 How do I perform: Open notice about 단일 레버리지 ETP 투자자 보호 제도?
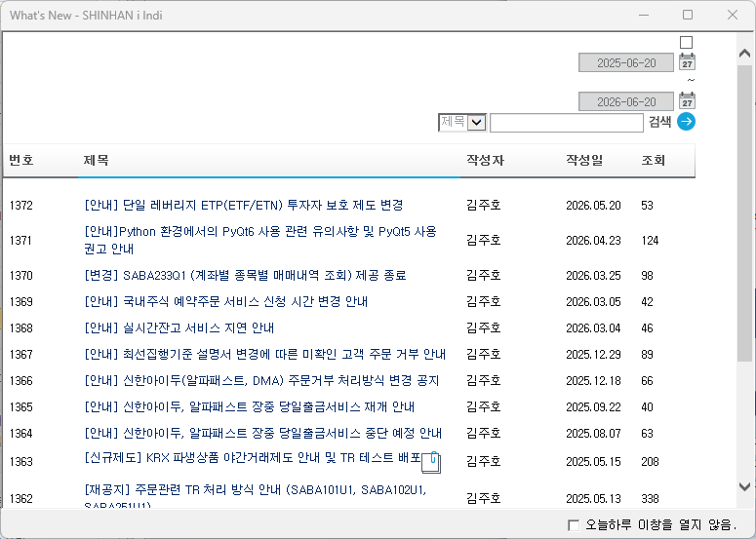244,206
